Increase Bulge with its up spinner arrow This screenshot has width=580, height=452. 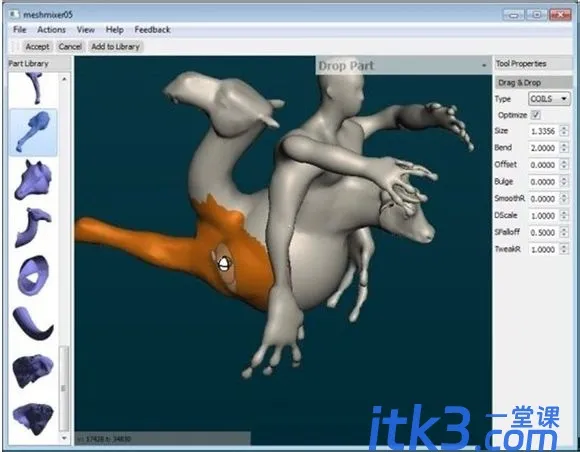coord(564,179)
